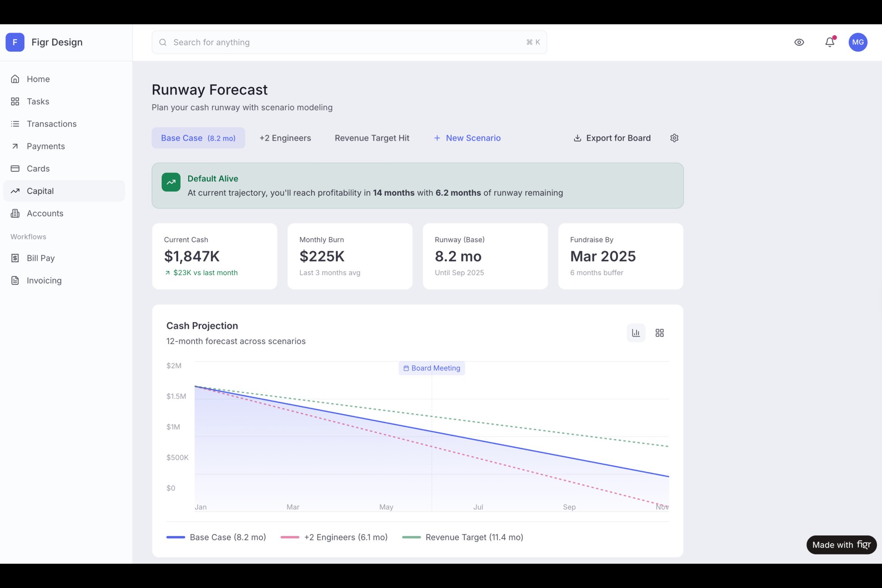Screen dimensions: 882x588
Task: Click the Board Meeting marker on the chart
Action: click(x=431, y=368)
